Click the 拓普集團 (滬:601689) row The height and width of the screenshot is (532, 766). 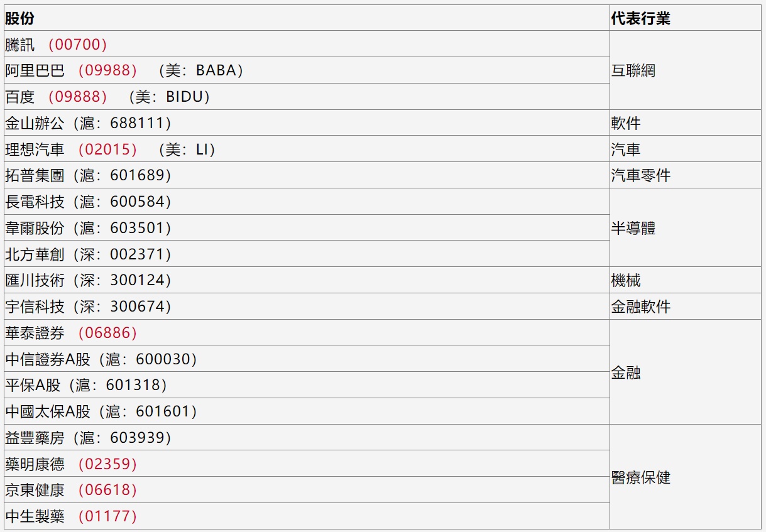coord(88,175)
